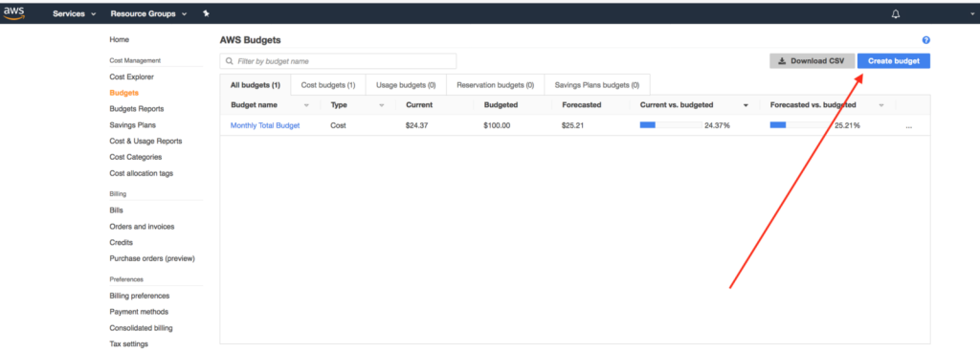Open the notifications bell icon
The height and width of the screenshot is (353, 980).
(x=896, y=13)
